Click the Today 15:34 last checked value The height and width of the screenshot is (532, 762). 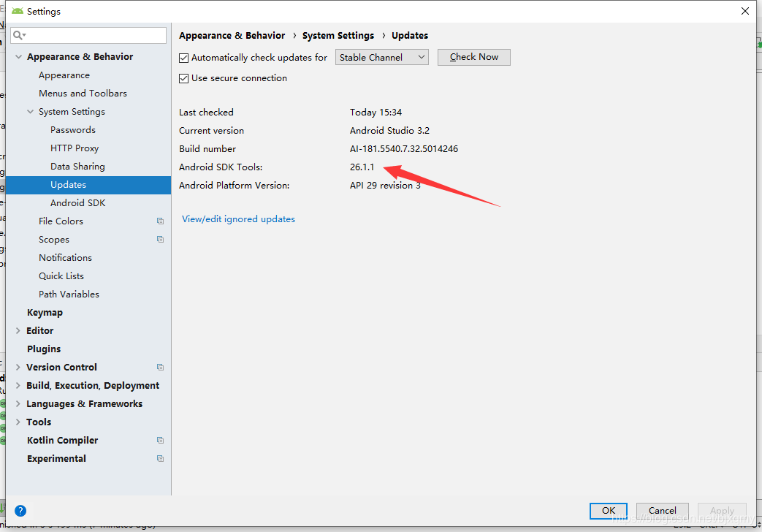point(376,113)
